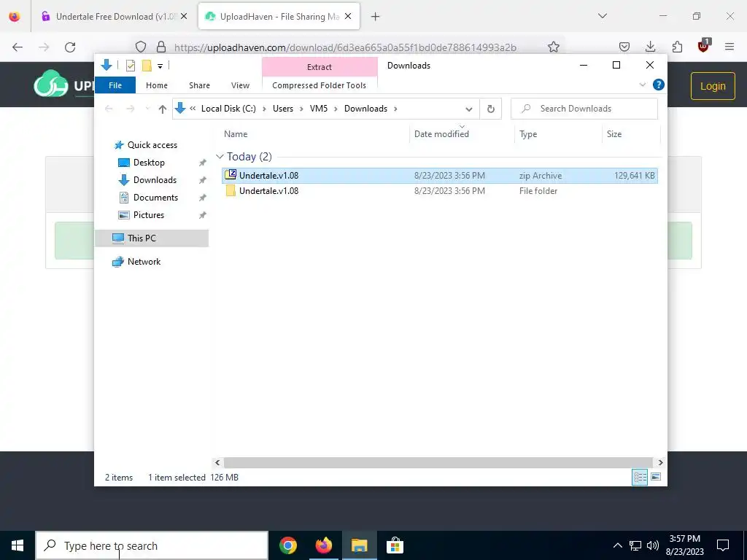Image resolution: width=747 pixels, height=560 pixels.
Task: Select Quick access in the navigation pane
Action: (x=152, y=145)
